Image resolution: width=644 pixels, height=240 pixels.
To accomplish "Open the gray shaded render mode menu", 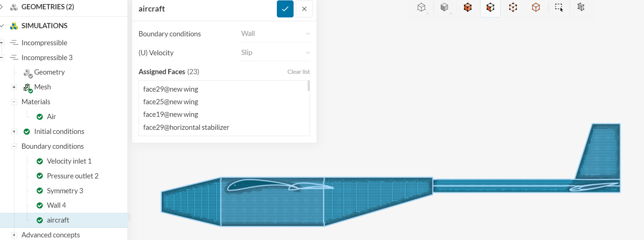I will tap(444, 7).
